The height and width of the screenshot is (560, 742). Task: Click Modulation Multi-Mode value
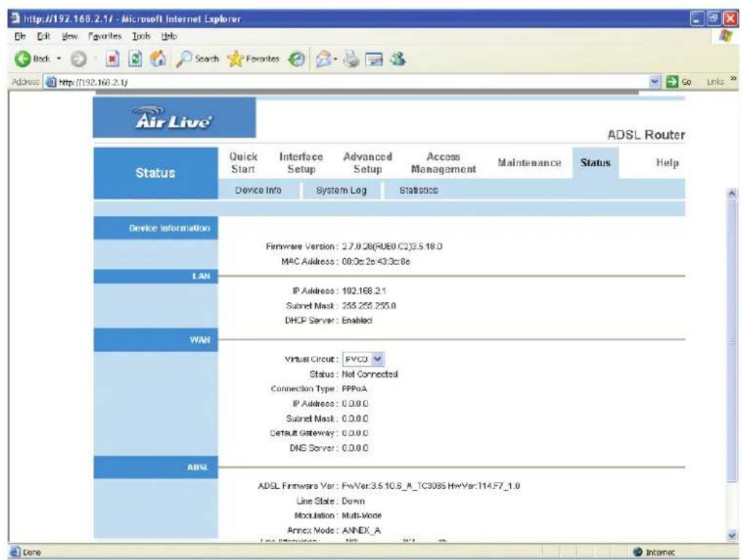click(362, 516)
